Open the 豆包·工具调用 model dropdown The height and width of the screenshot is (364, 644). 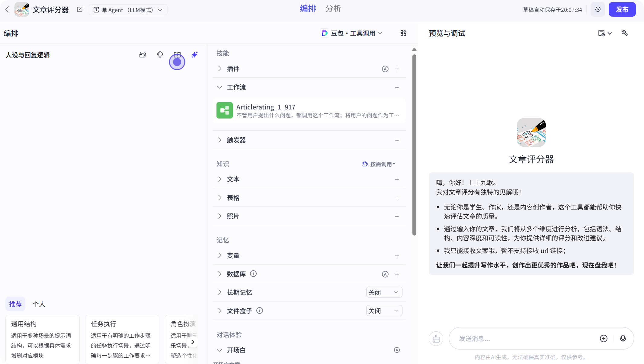[x=352, y=33]
